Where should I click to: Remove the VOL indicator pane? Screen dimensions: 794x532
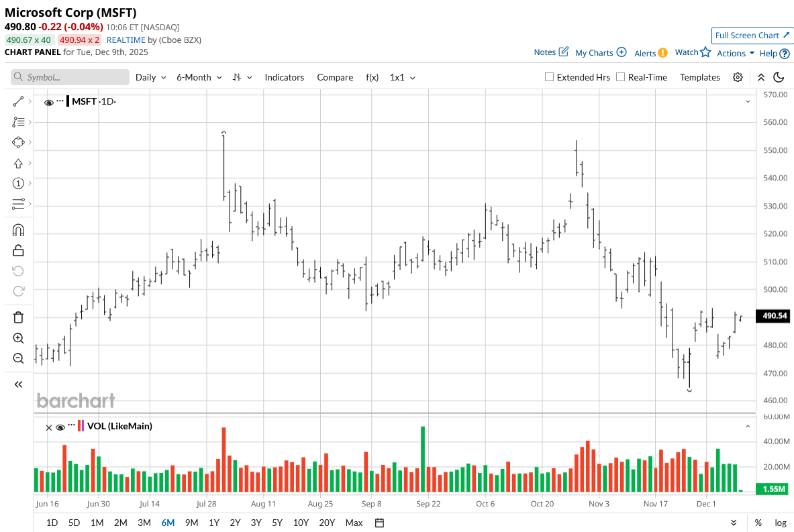click(x=48, y=428)
